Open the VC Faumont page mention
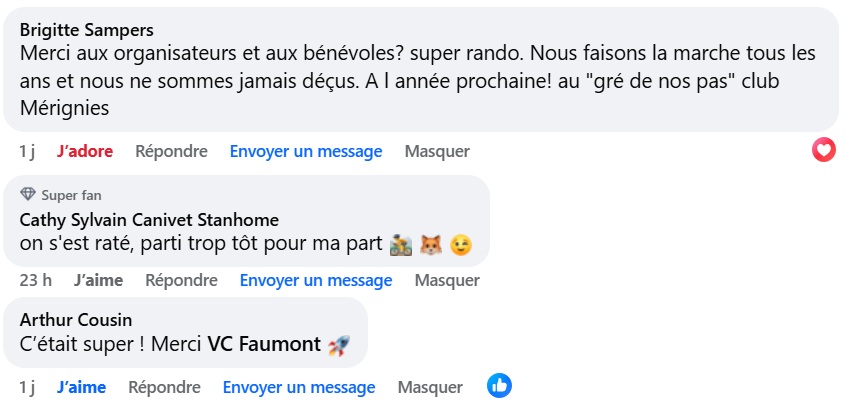 pos(264,345)
